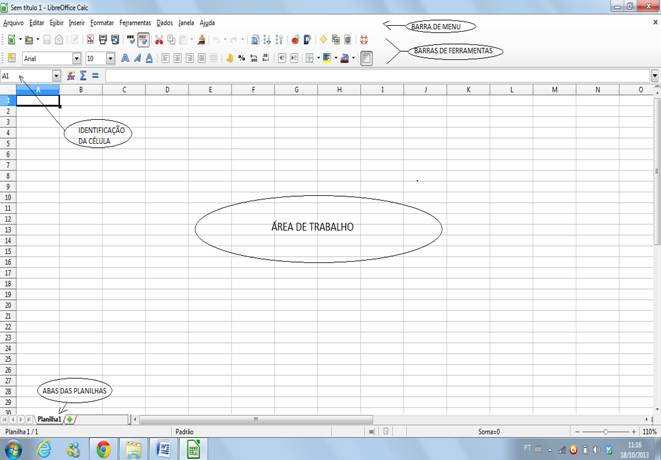This screenshot has height=460, width=661.
Task: Click the Export as PDF icon
Action: (89, 40)
